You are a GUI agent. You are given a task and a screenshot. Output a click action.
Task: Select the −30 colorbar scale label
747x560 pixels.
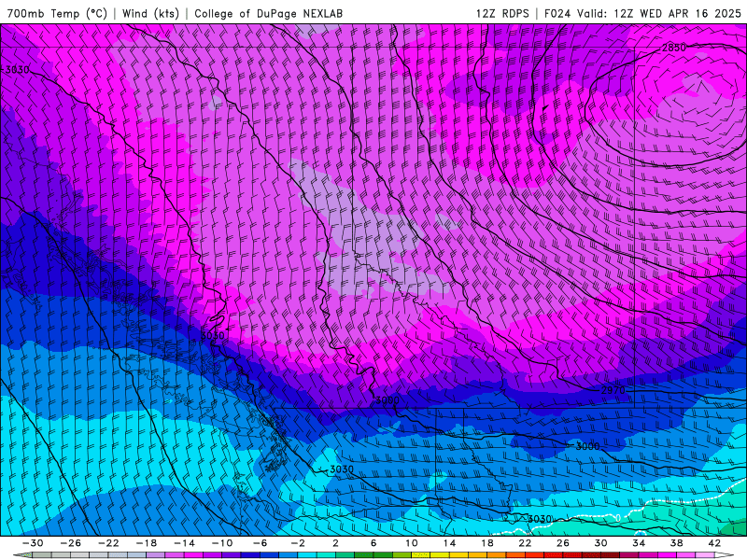[33, 543]
